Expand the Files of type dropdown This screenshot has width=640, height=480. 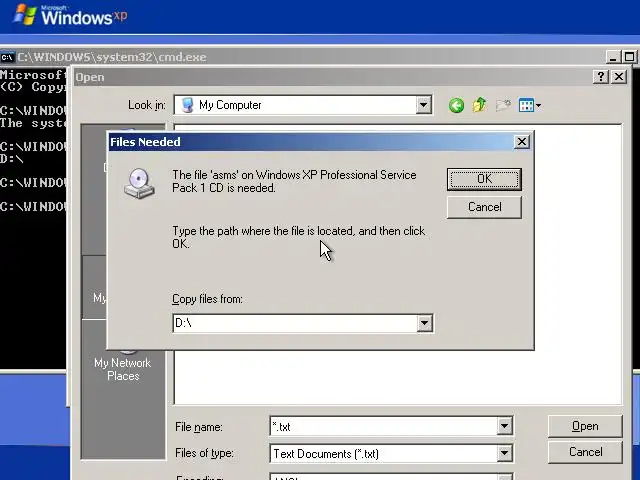504,453
